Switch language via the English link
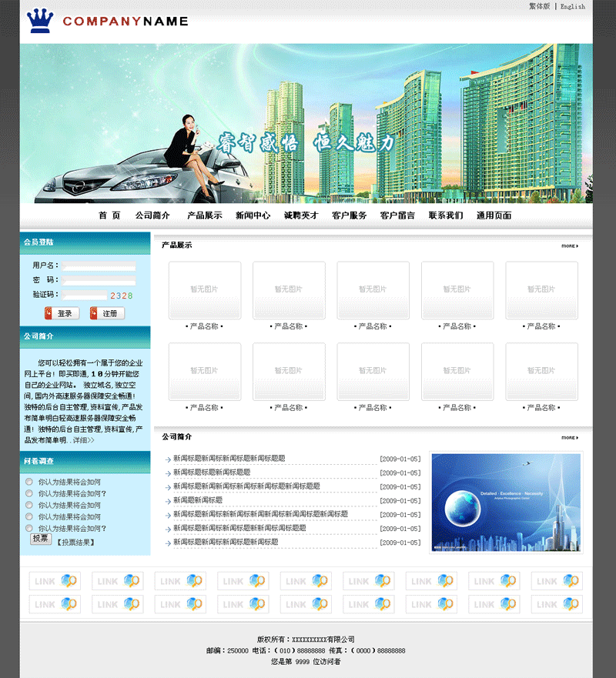 coord(573,6)
